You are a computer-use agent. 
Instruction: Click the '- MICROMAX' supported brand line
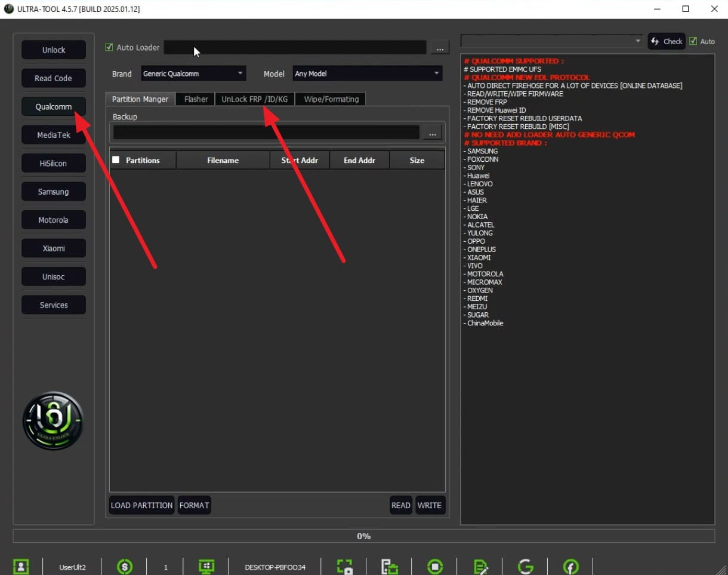(x=483, y=282)
